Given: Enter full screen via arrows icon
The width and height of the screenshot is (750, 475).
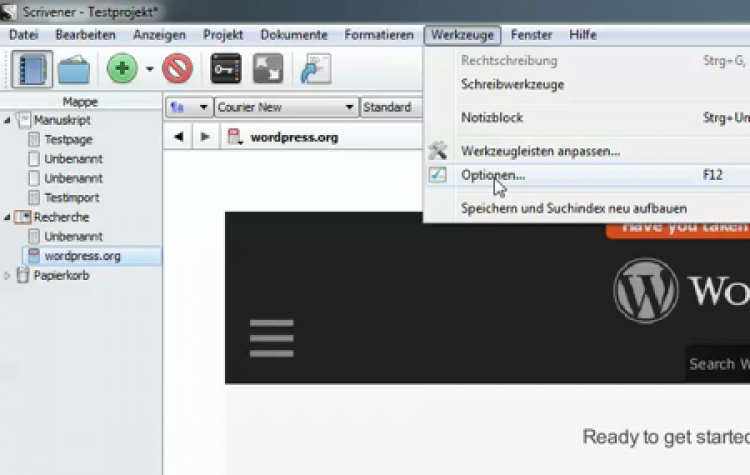Looking at the screenshot, I should [268, 69].
